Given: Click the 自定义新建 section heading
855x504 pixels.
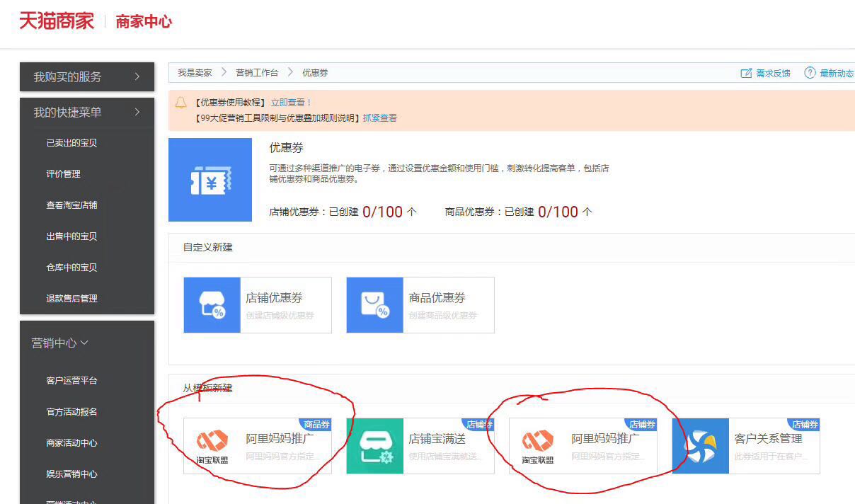Looking at the screenshot, I should tap(207, 247).
